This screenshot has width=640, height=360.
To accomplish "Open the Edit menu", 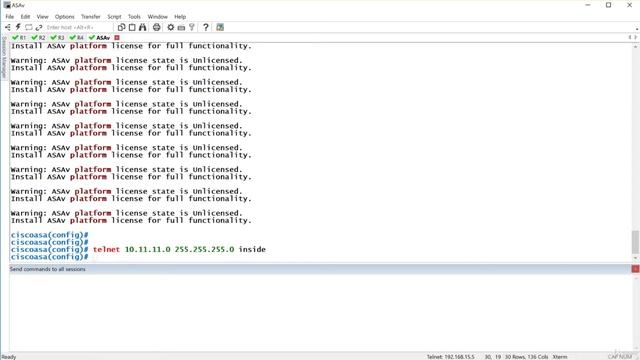I will pos(25,17).
